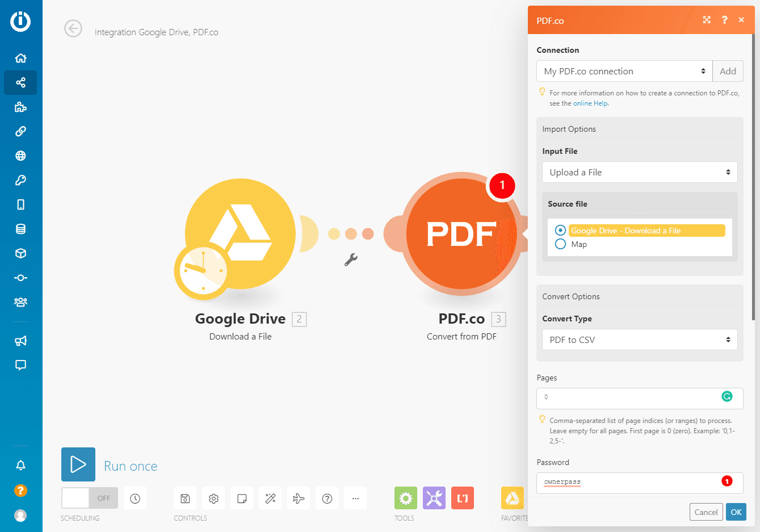Open the Integromat logo home
Screen dimensions: 760x532
click(20, 22)
